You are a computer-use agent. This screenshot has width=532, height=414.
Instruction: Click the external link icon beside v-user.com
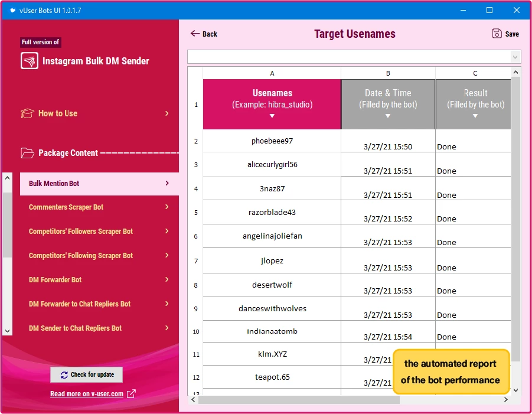(x=131, y=394)
